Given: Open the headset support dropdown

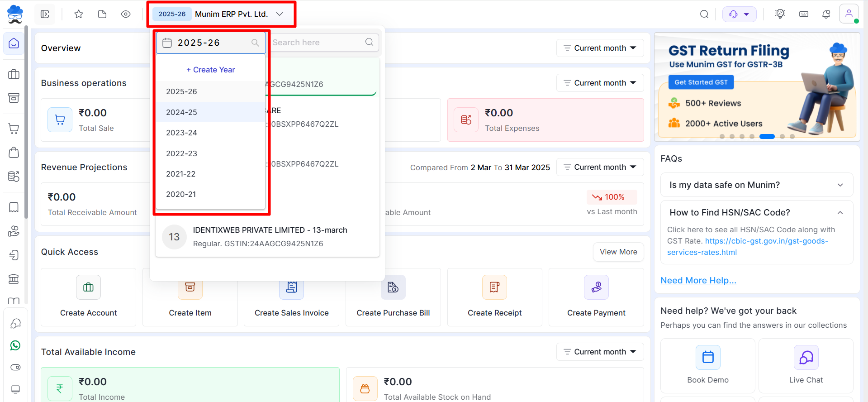Looking at the screenshot, I should coord(739,14).
